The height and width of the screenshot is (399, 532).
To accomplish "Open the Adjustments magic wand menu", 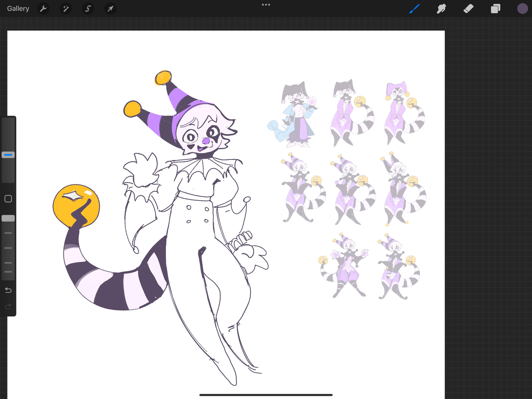I will [66, 9].
